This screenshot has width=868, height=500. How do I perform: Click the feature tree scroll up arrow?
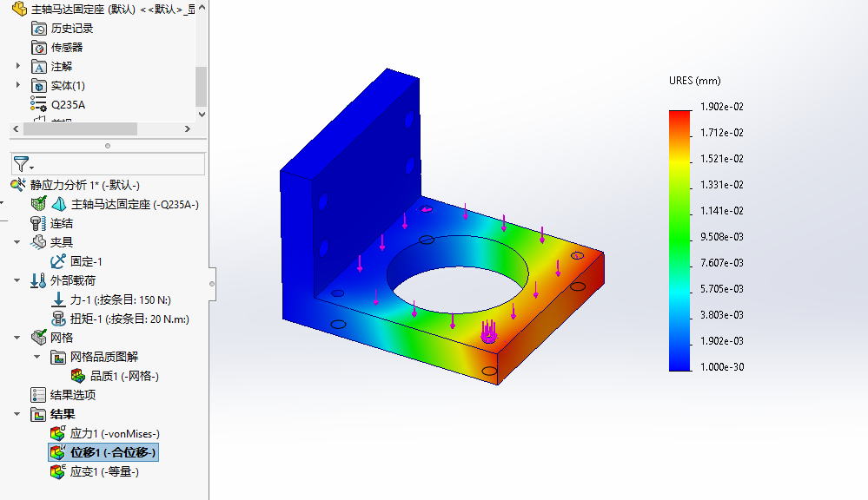[202, 7]
